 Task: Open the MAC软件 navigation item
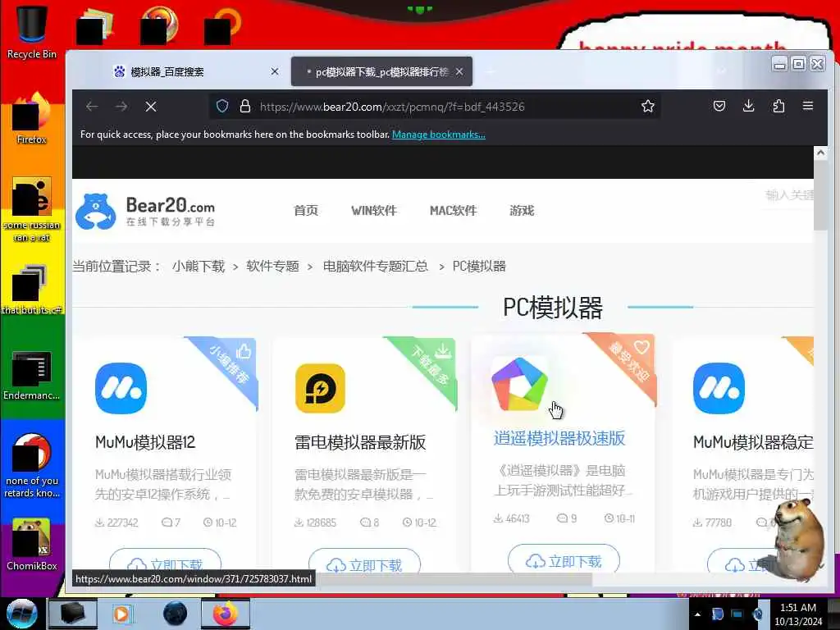[453, 211]
